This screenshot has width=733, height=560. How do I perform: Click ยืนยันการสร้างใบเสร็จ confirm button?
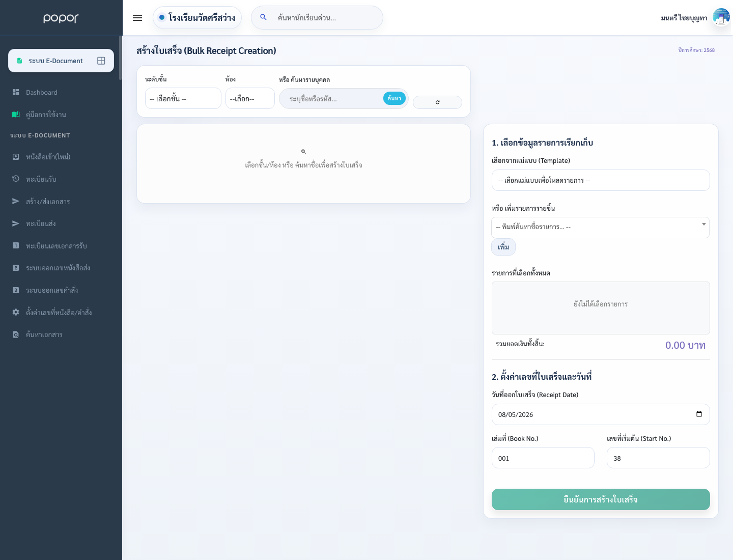[601, 499]
